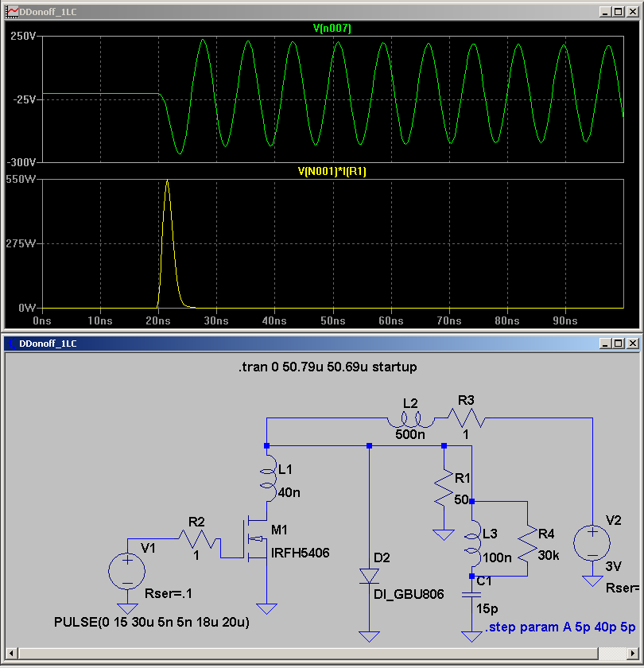
Task: Click the .tran simulation directive text
Action: pos(327,367)
